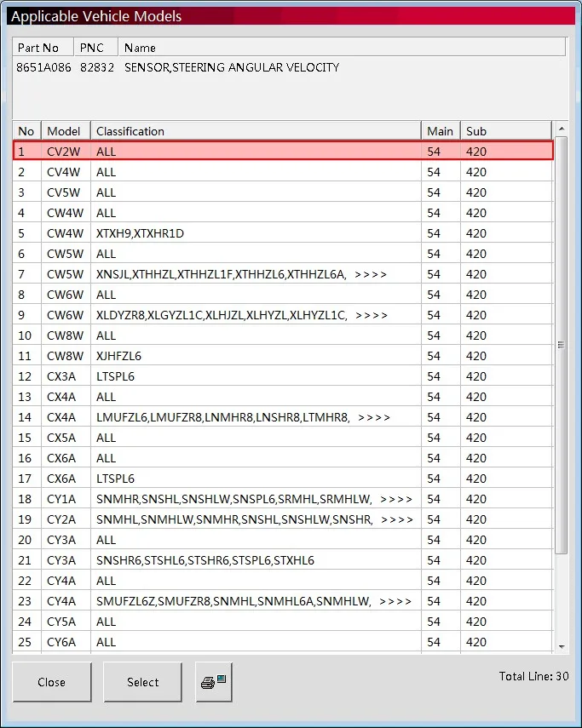Click the Name header
Screen dimensions: 582x728
[342, 48]
